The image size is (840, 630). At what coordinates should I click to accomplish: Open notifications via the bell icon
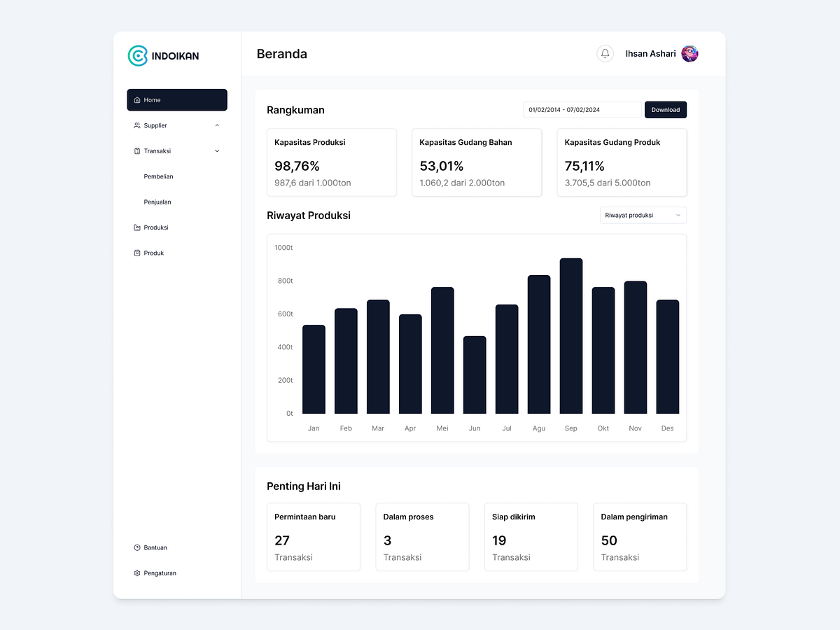(605, 53)
